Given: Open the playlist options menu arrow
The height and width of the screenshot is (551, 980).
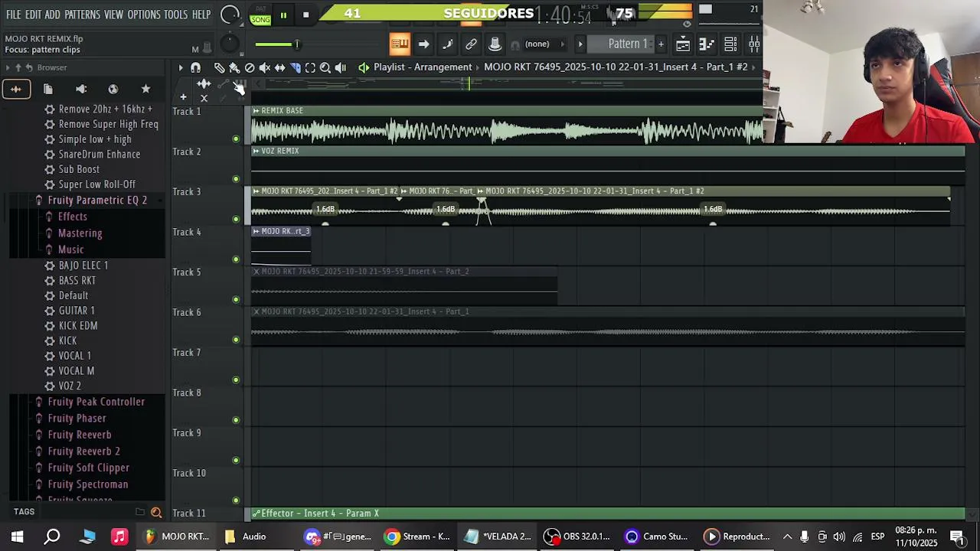Looking at the screenshot, I should (x=181, y=67).
